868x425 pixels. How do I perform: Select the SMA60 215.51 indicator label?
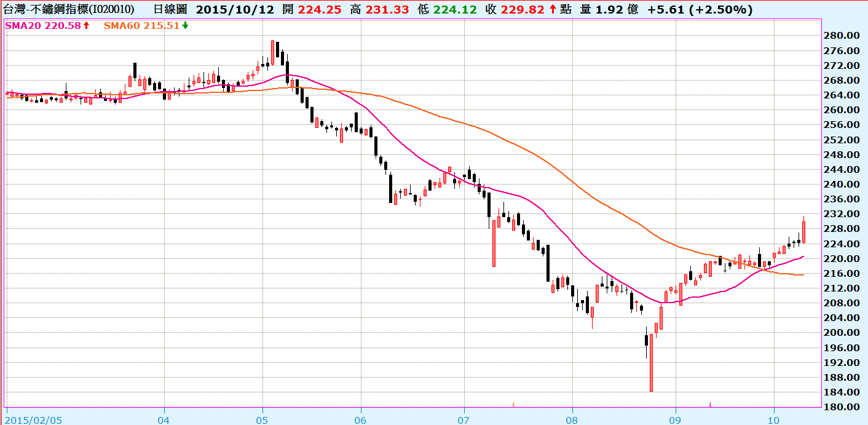click(141, 26)
